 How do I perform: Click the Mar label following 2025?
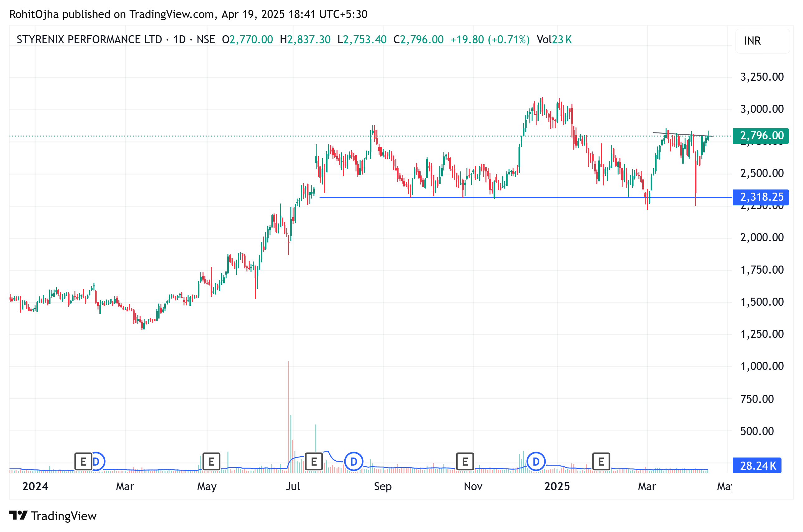pyautogui.click(x=647, y=486)
